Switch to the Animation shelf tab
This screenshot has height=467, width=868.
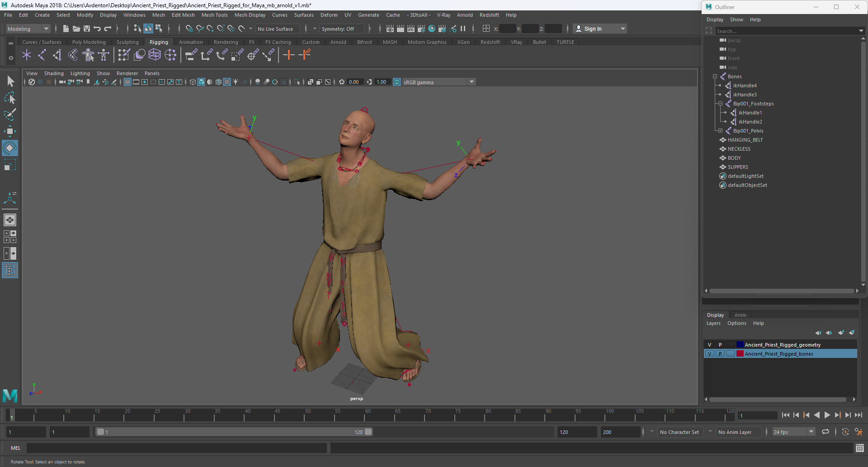coord(190,42)
